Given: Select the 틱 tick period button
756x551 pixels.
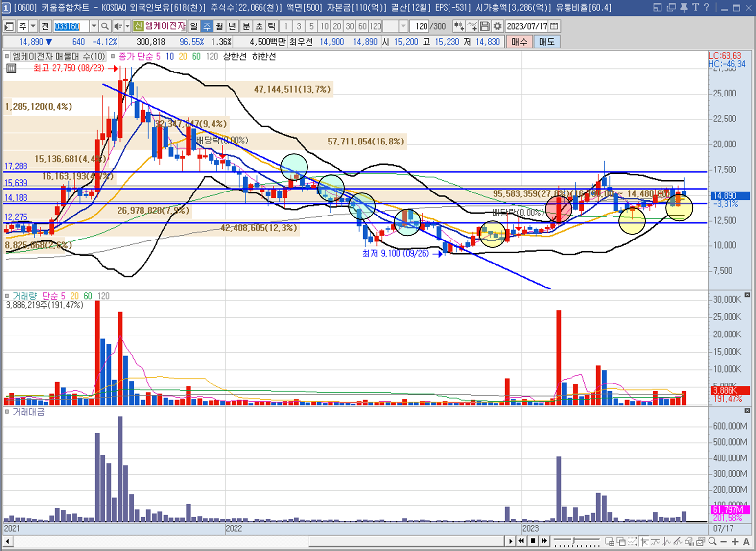Looking at the screenshot, I should pos(272,26).
